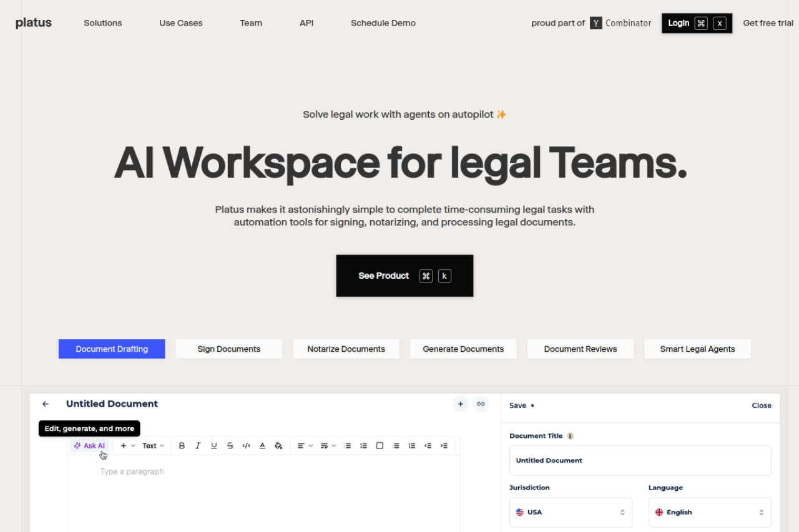Click the Login button
This screenshot has width=799, height=532.
point(697,23)
